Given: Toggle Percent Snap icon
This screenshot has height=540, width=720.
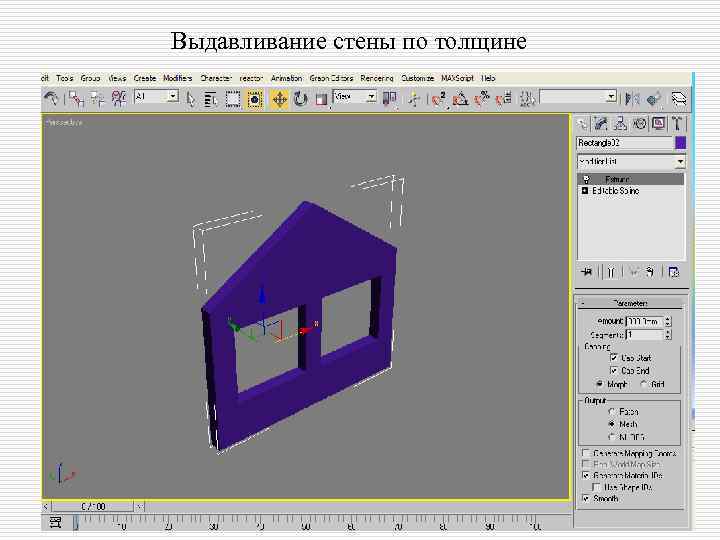Looking at the screenshot, I should coord(482,99).
